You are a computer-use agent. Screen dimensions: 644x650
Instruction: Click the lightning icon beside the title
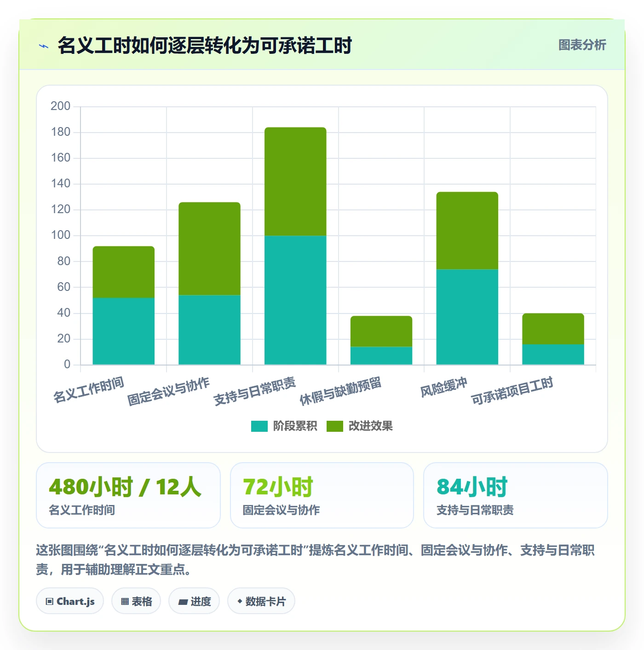coord(44,46)
